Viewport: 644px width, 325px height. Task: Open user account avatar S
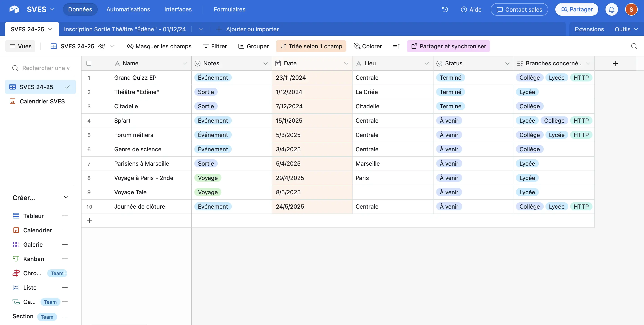(x=631, y=9)
